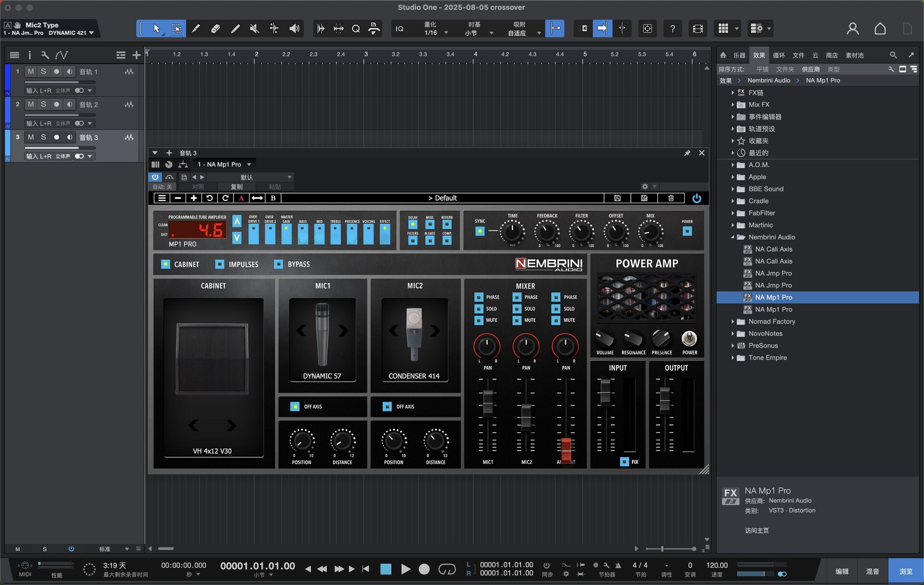Toggle the loop button in transport
Viewport: 924px width, 585px height.
(x=447, y=569)
